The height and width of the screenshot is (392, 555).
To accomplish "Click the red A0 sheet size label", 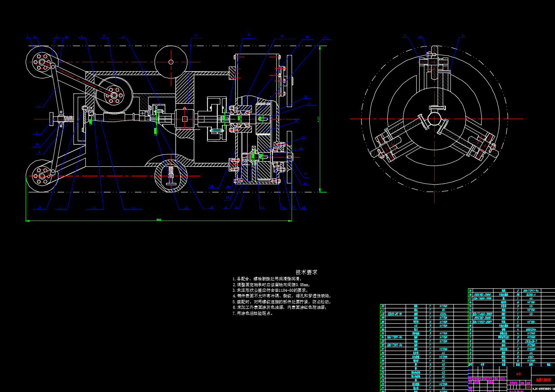I will (x=519, y=374).
